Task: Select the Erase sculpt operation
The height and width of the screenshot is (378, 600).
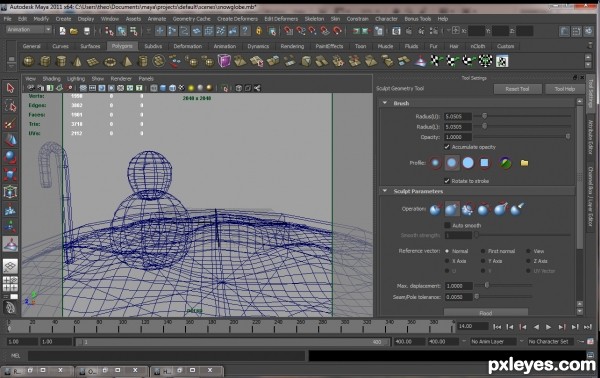Action: 516,209
